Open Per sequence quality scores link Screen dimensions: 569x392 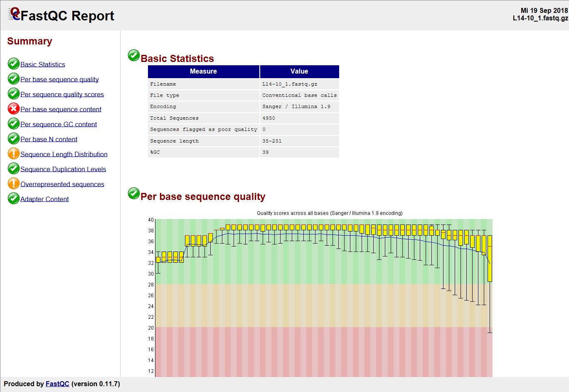[62, 94]
